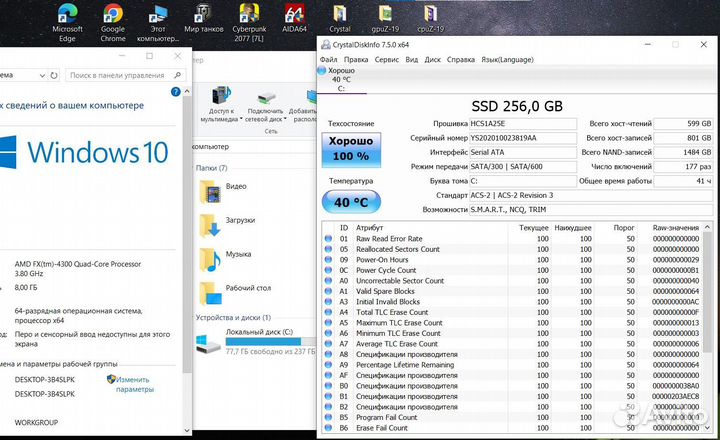The height and width of the screenshot is (440, 720).
Task: Click the Интерфейс field Serial ATA
Action: (x=523, y=152)
